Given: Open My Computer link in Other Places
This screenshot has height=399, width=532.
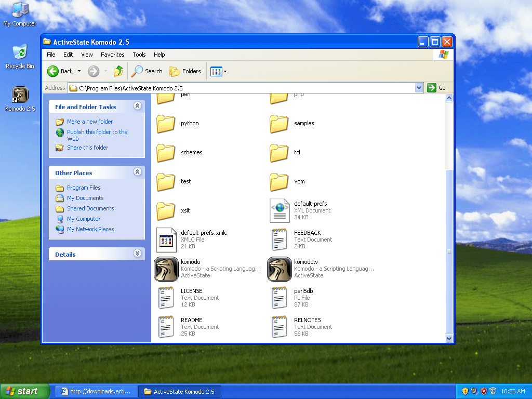Looking at the screenshot, I should coord(84,219).
